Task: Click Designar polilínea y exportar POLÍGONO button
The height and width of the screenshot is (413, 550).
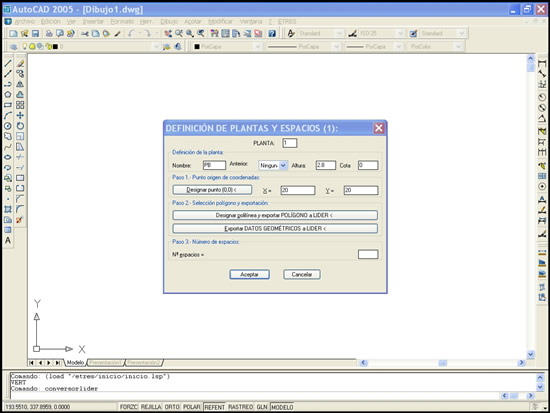Action: pyautogui.click(x=275, y=215)
